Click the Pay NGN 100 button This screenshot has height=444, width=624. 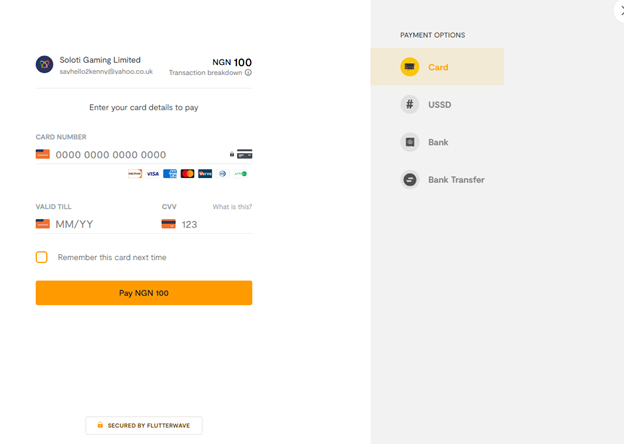point(144,293)
